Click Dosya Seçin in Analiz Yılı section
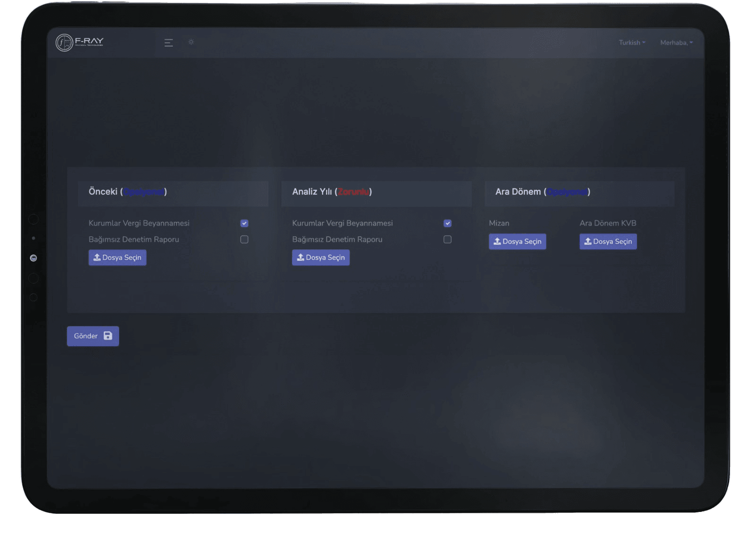The width and height of the screenshot is (756, 536). pyautogui.click(x=321, y=257)
